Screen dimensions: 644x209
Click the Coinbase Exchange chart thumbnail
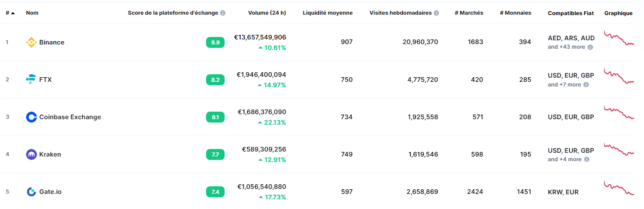[619, 112]
